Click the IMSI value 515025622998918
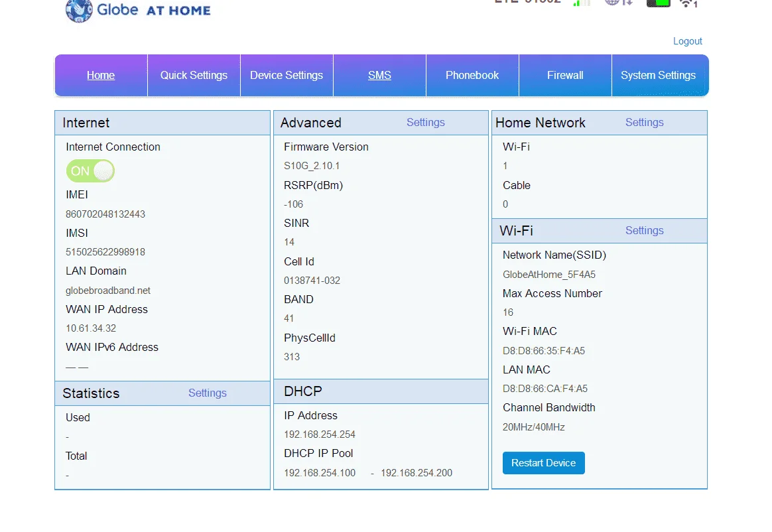 coord(105,252)
